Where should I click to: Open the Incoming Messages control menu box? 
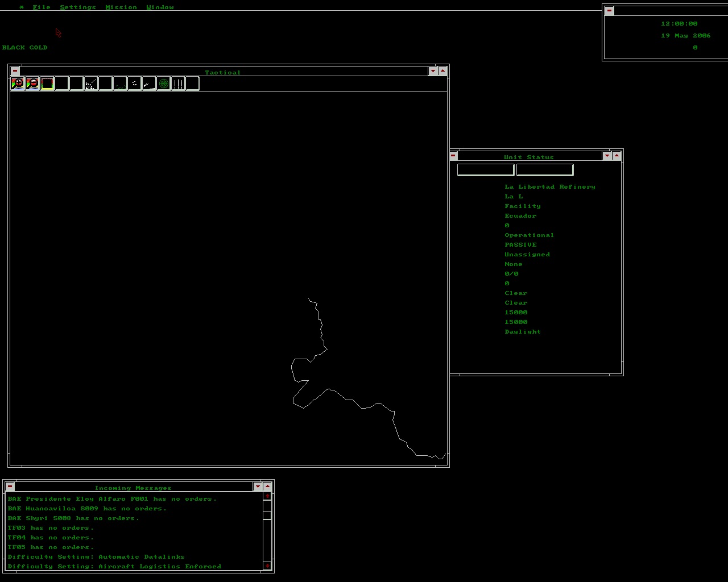[10, 487]
